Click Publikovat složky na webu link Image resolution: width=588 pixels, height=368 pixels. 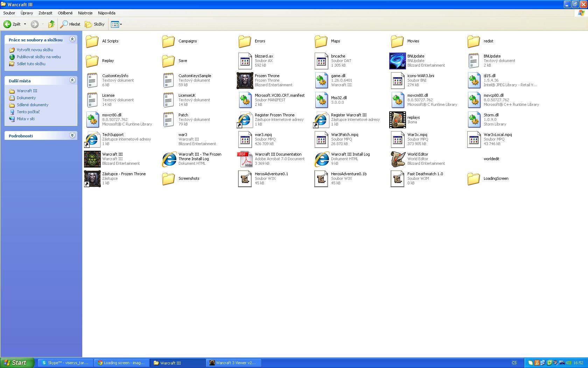(x=38, y=57)
